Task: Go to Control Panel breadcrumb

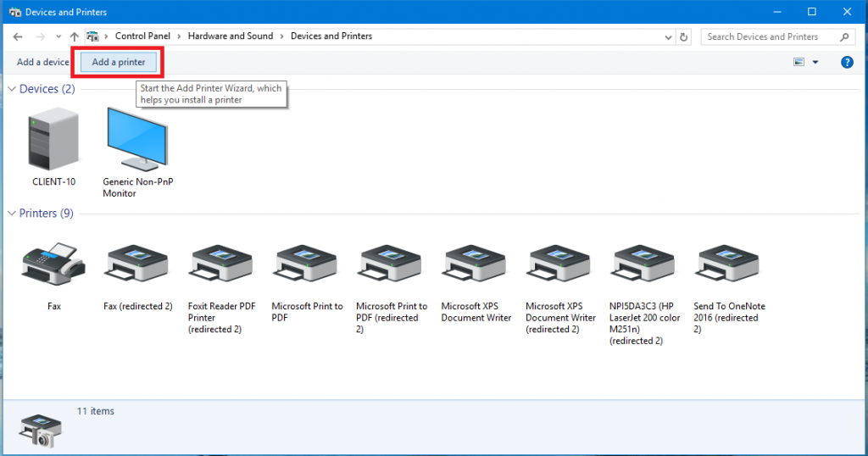Action: (x=142, y=36)
